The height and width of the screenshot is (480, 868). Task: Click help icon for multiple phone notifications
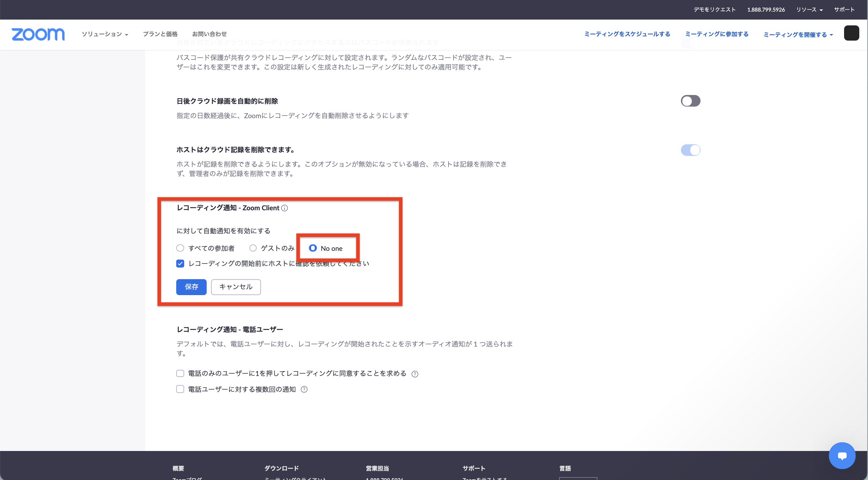(x=304, y=389)
